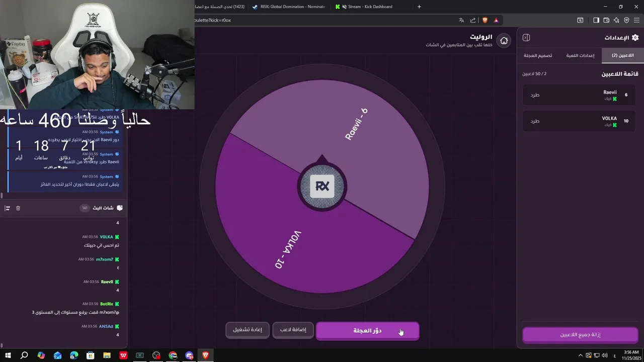Screen dimensions: 644x362
Task: Open the Brave Wallet icon in the toolbar
Action: tap(606, 20)
